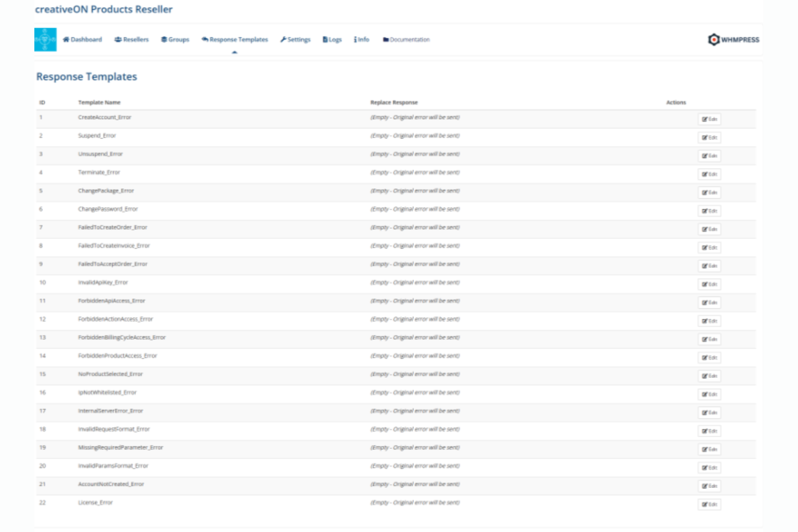Edit the ChangePassword_Error template

click(709, 211)
